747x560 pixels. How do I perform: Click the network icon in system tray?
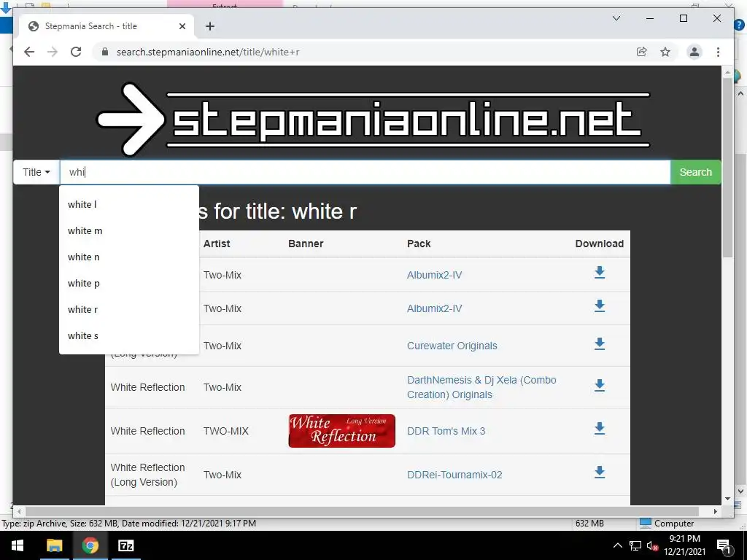coord(635,545)
